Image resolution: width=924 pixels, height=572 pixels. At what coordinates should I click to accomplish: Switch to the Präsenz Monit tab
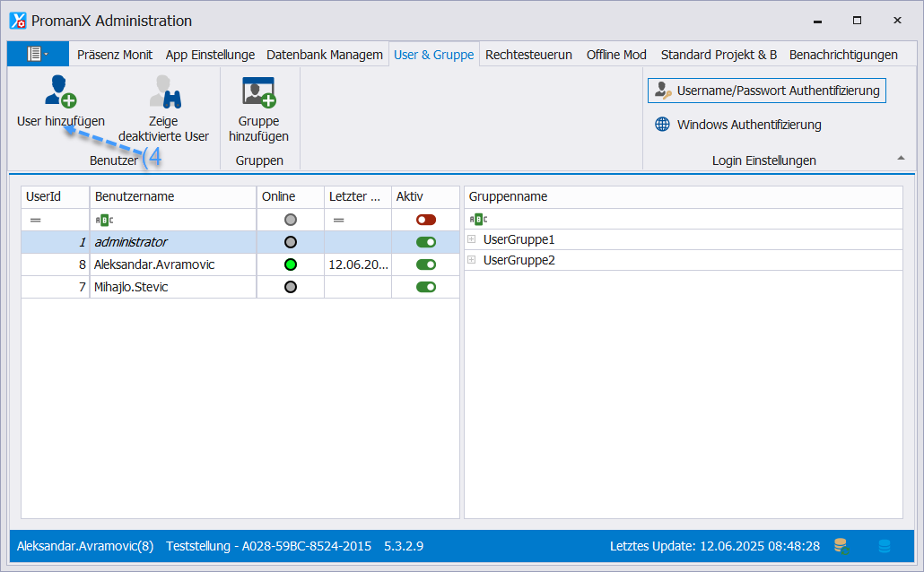click(115, 55)
